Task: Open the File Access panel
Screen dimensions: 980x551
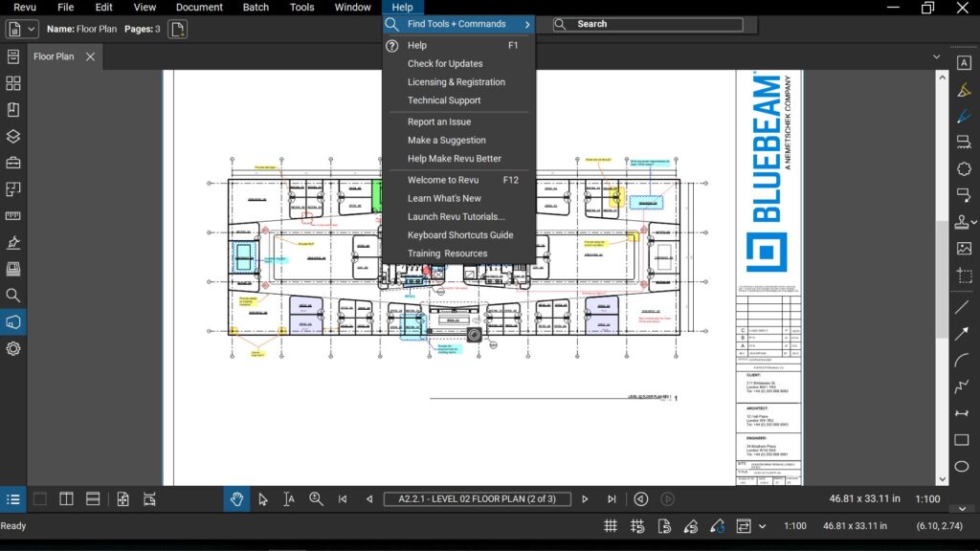Action: [x=13, y=56]
